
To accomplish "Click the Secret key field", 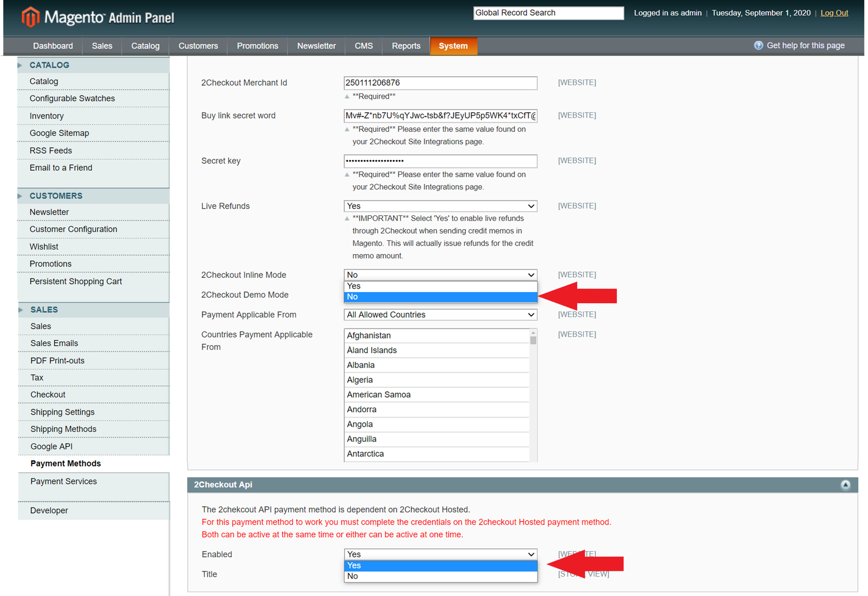I will click(x=440, y=161).
